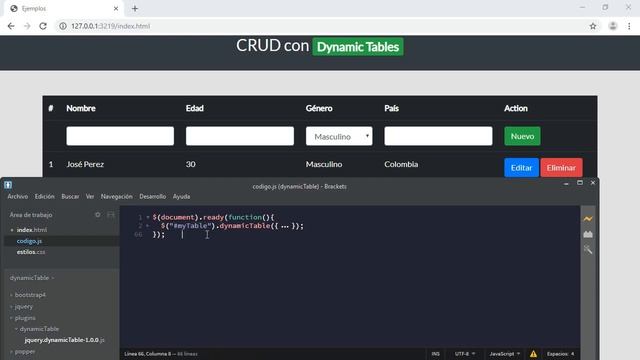The height and width of the screenshot is (360, 640).
Task: Open the Ver menu in Brackets
Action: (90, 196)
